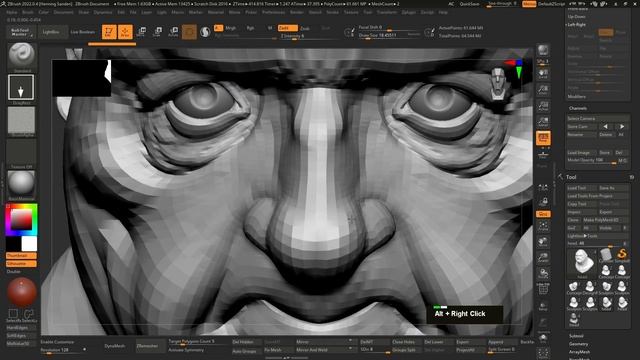The image size is (640, 360).
Task: Open the Render menu
Action: tap(297, 12)
